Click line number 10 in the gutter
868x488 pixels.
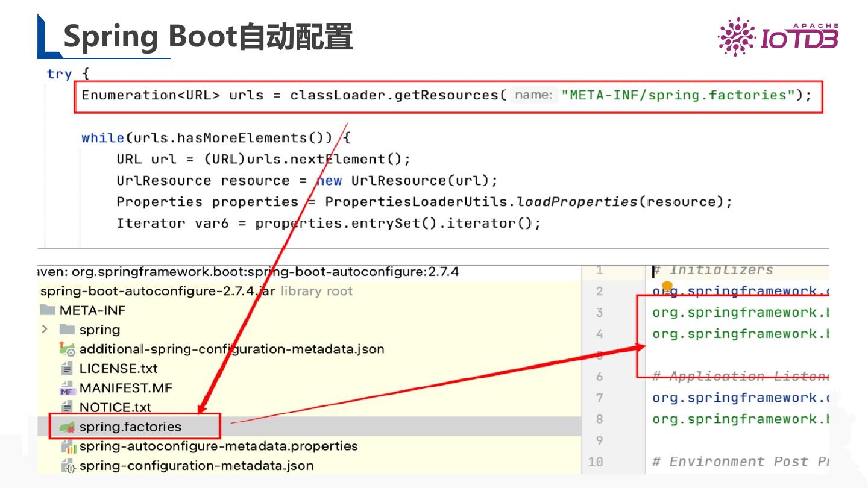tap(596, 461)
